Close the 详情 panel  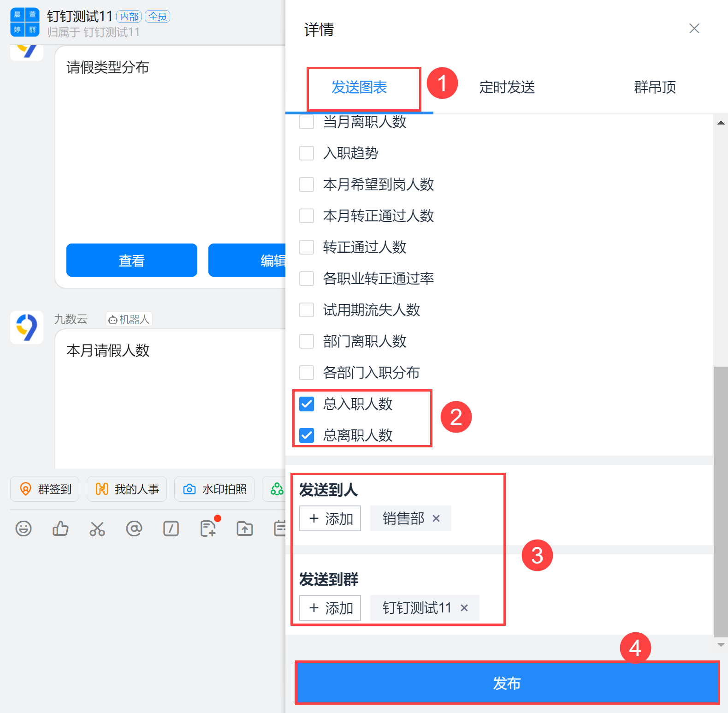pos(694,29)
